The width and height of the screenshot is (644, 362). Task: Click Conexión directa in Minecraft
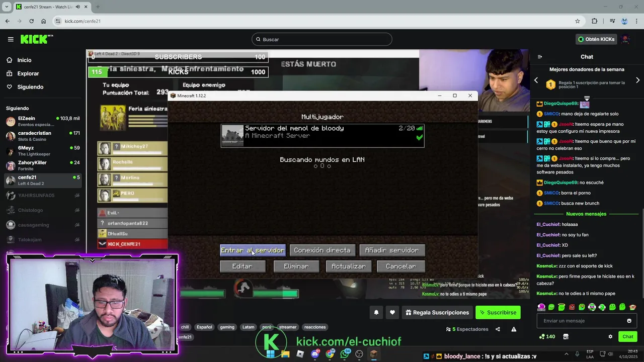323,250
